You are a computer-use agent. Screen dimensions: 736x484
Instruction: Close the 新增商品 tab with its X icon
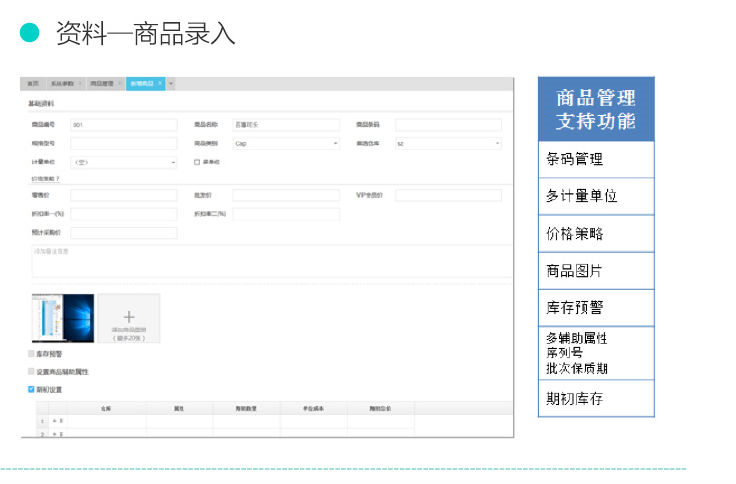click(160, 83)
